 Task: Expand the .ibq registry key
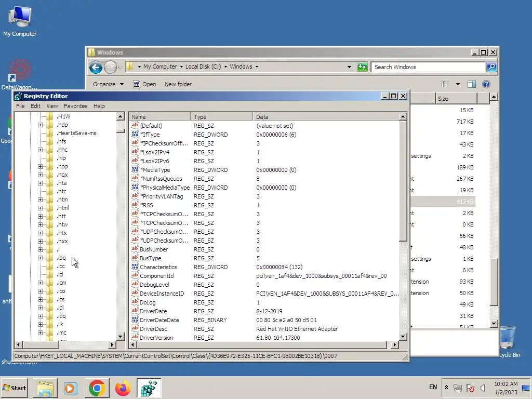(40, 258)
